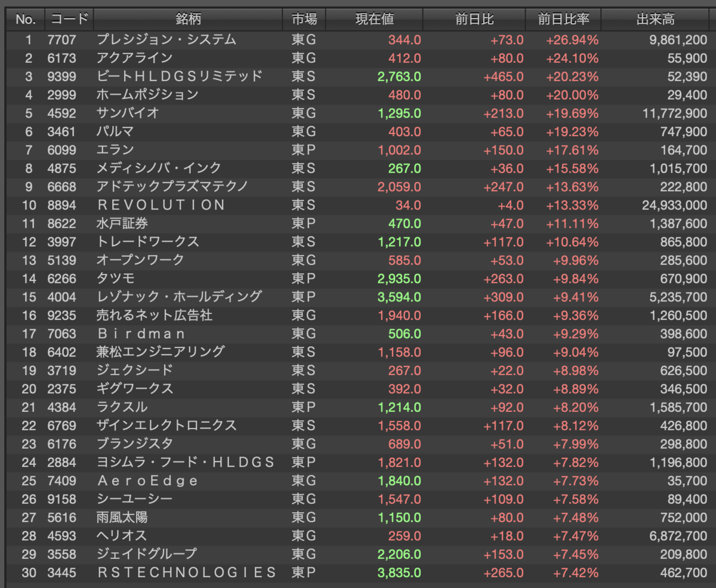Click the オープンワーク stock name
The width and height of the screenshot is (716, 588).
coord(141,260)
